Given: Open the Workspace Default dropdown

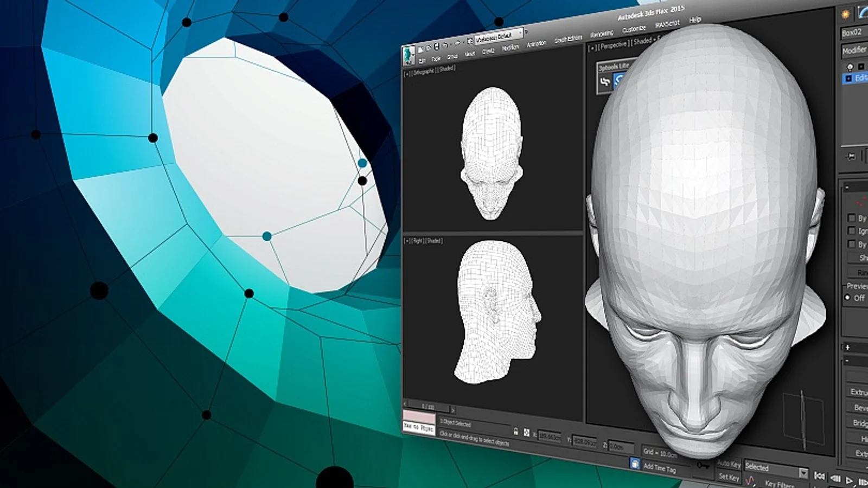Looking at the screenshot, I should (499, 36).
